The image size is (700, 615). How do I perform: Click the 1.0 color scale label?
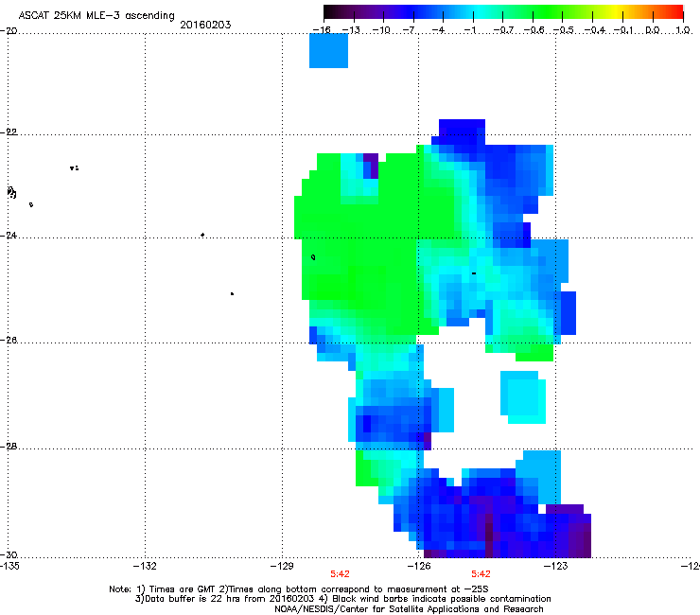683,30
